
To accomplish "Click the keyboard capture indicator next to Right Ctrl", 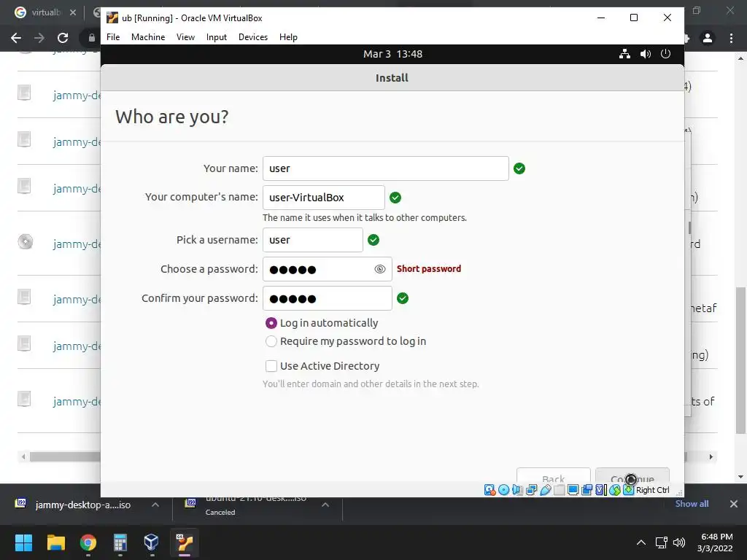I will pos(628,490).
